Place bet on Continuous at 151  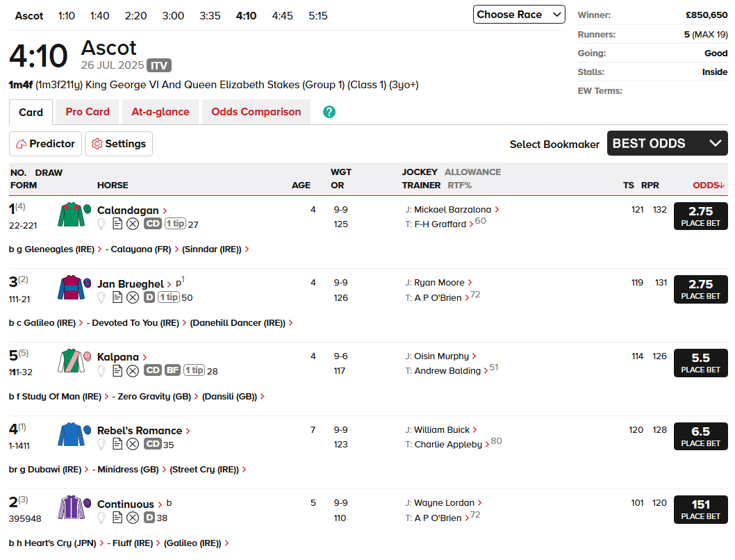tap(701, 509)
